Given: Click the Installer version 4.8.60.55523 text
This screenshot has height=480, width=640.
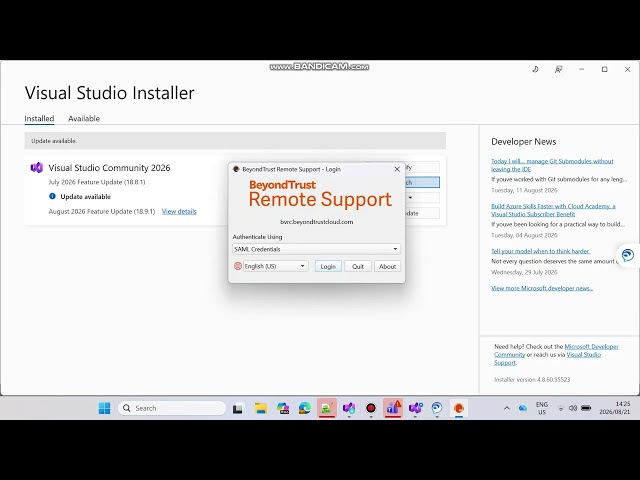Looking at the screenshot, I should click(x=532, y=380).
